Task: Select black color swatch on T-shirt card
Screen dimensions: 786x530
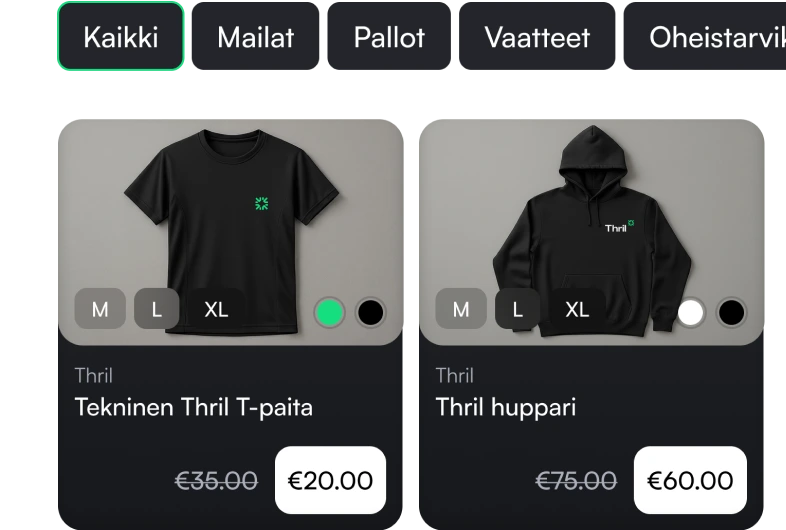Action: [x=370, y=312]
